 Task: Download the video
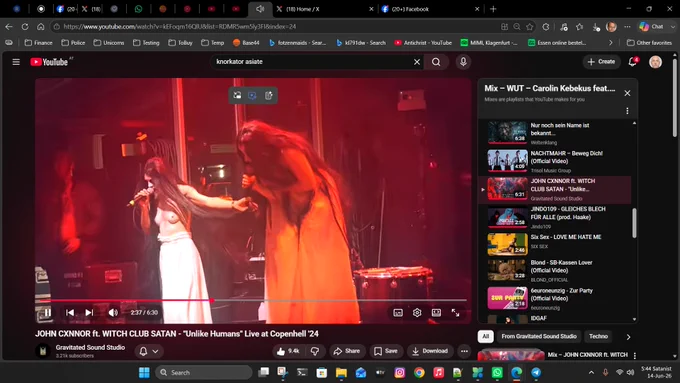(x=430, y=351)
